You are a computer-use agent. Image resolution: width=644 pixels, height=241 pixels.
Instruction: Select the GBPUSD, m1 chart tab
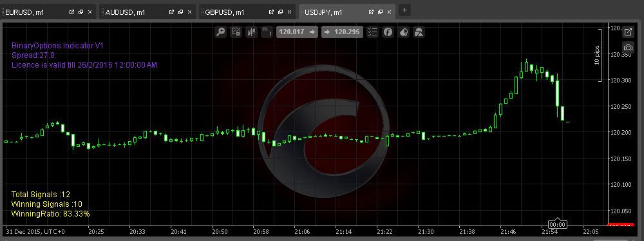(225, 12)
